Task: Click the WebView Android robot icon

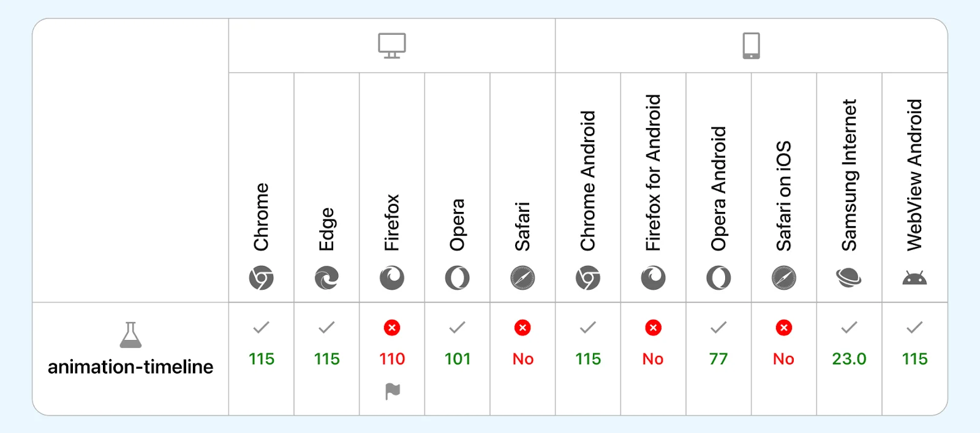Action: pos(914,279)
